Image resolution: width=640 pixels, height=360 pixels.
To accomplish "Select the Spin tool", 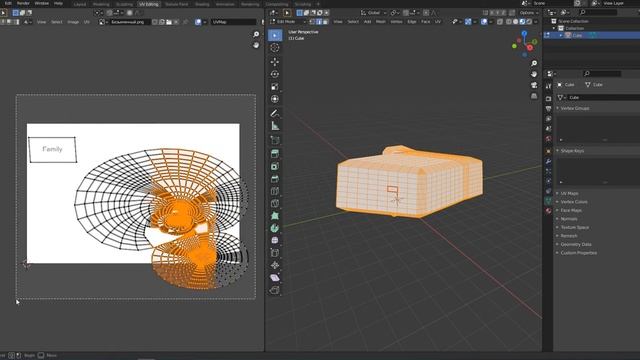I will (x=275, y=228).
